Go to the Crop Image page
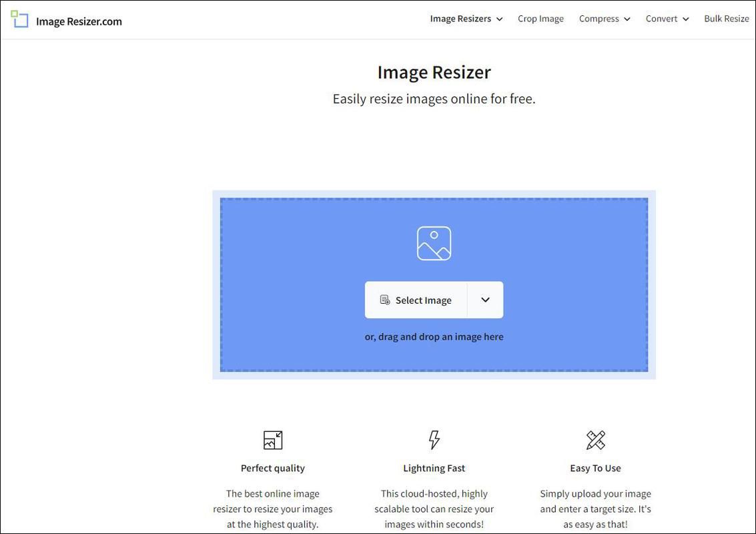The image size is (756, 534). 540,19
